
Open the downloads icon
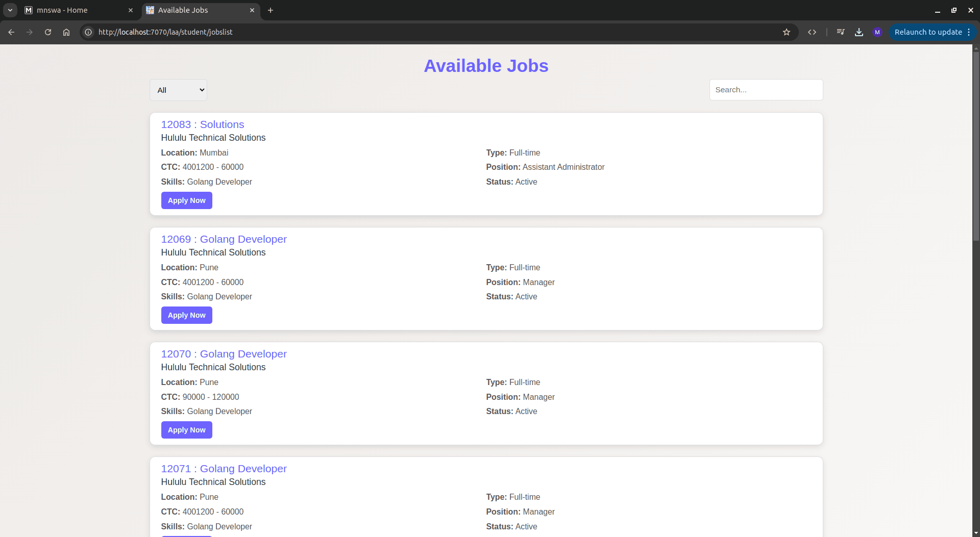click(x=859, y=32)
